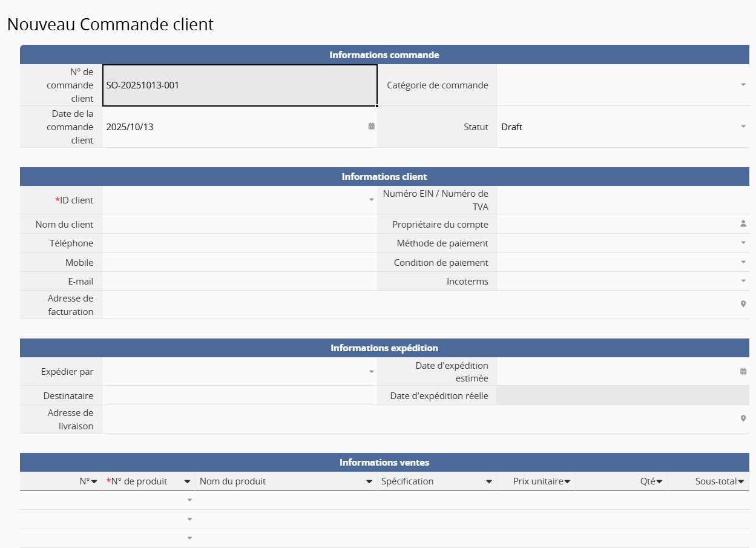
Task: Click Nom du produit column sort arrow
Action: click(369, 481)
